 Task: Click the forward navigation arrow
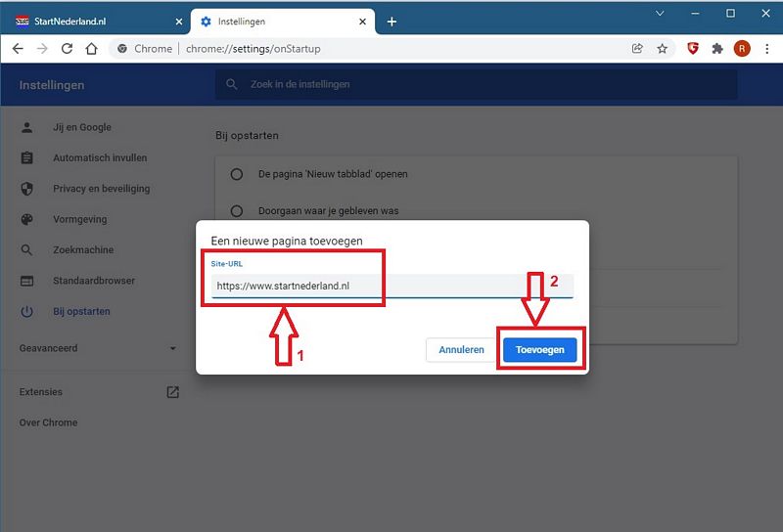pos(42,49)
